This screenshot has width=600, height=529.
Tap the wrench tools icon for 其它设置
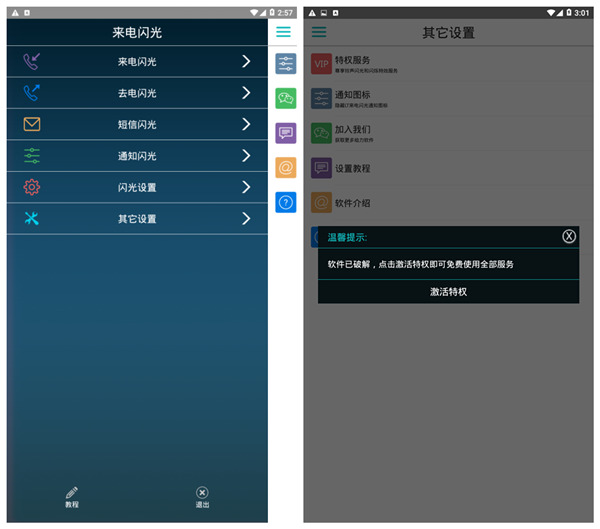coord(32,219)
